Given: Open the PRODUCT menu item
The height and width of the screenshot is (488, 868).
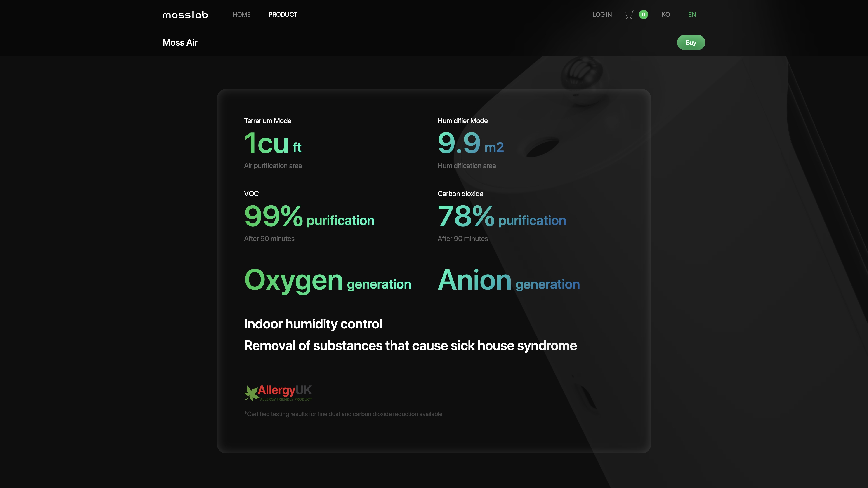Looking at the screenshot, I should 282,14.
